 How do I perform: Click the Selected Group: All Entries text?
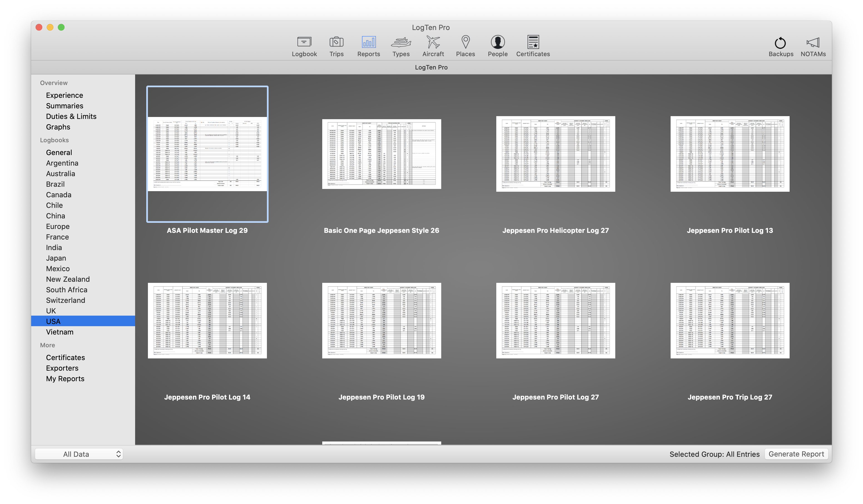[714, 454]
